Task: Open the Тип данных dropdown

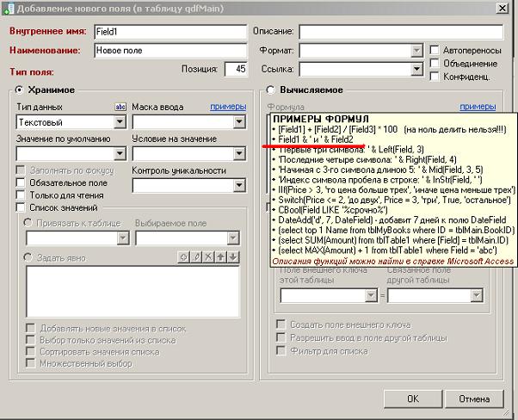Action: [120, 122]
